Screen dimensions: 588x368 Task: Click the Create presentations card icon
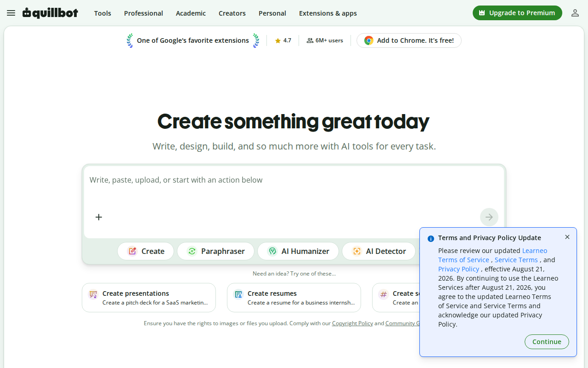pyautogui.click(x=93, y=294)
